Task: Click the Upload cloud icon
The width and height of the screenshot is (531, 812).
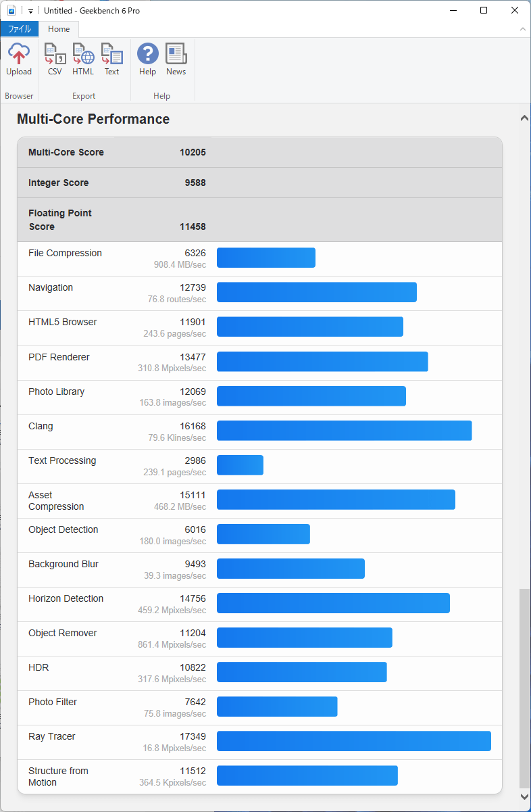Action: point(19,54)
